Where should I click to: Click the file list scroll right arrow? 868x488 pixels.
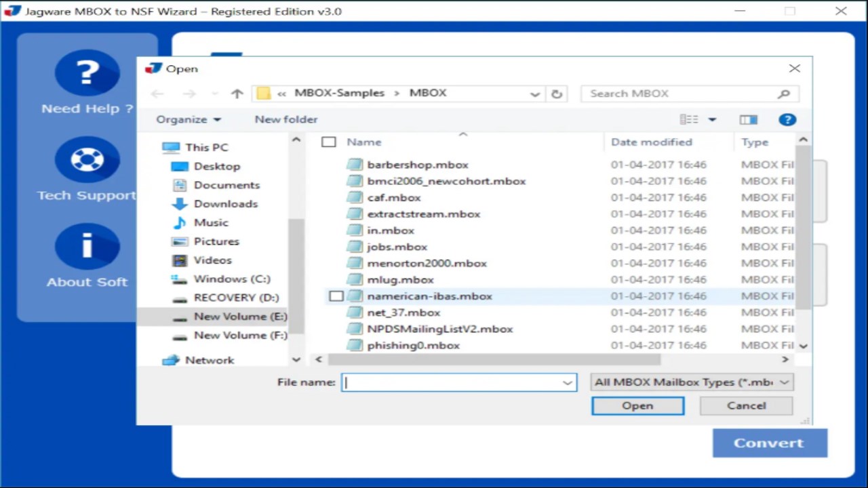click(785, 359)
